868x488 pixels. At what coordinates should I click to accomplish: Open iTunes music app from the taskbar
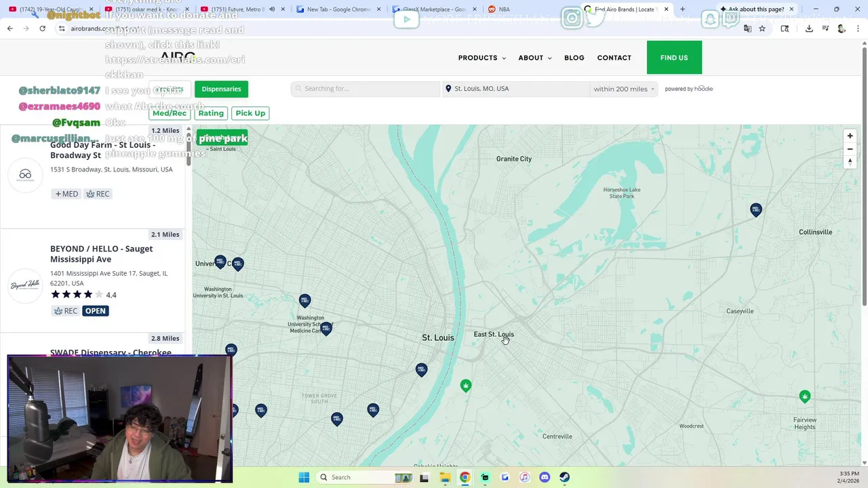(524, 477)
